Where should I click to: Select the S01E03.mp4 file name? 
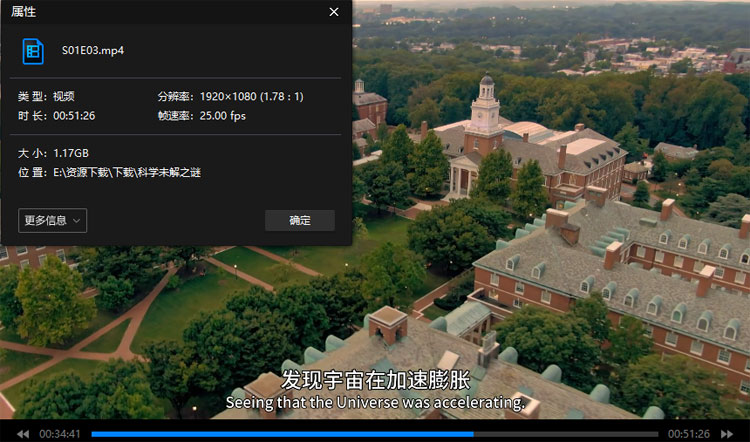[x=93, y=50]
